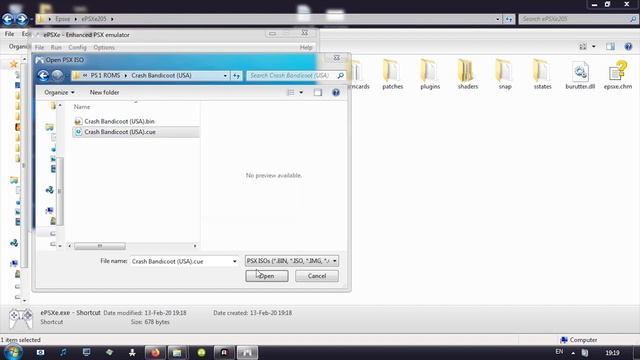Open the Explorer help icon

click(628, 47)
